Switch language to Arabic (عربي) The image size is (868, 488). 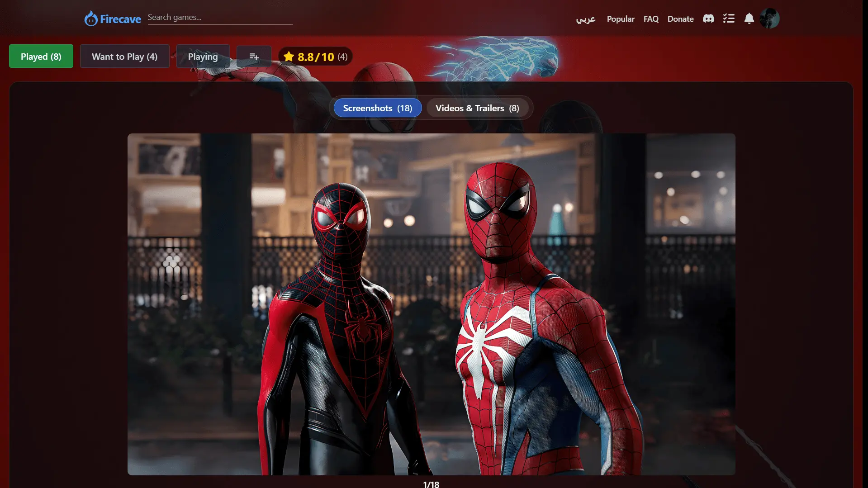pos(586,19)
